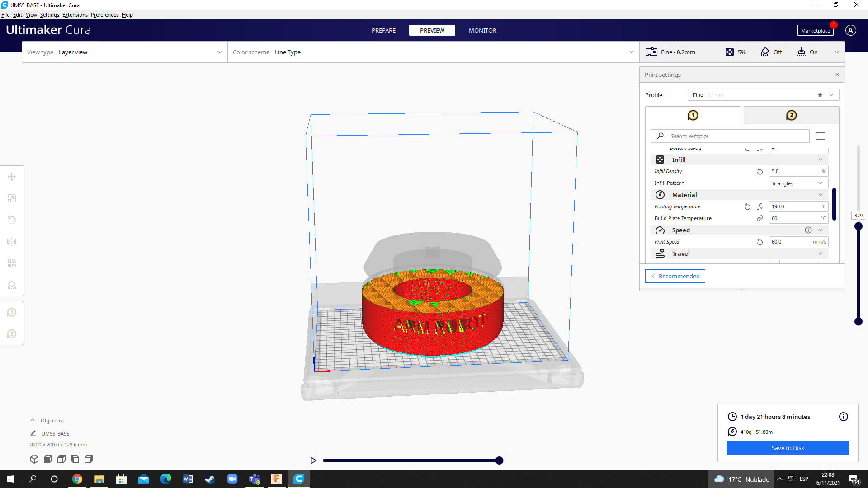Collapse the Object list
The width and height of the screenshot is (868, 488).
33,420
